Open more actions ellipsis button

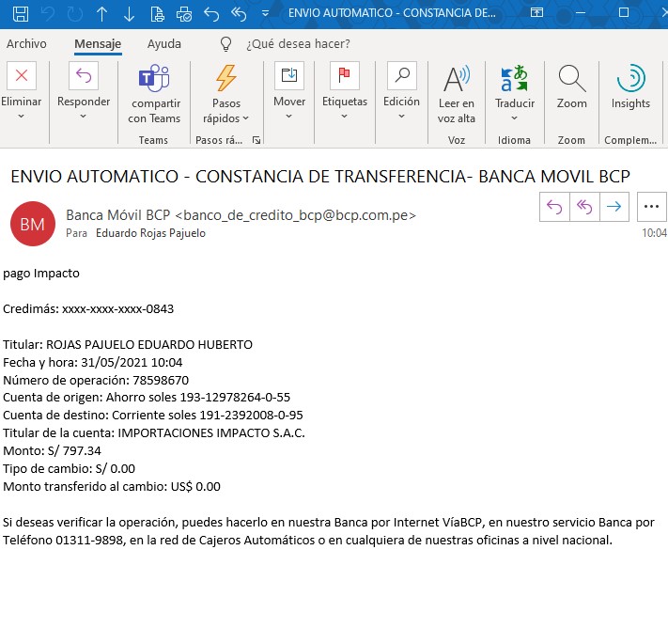pyautogui.click(x=651, y=206)
